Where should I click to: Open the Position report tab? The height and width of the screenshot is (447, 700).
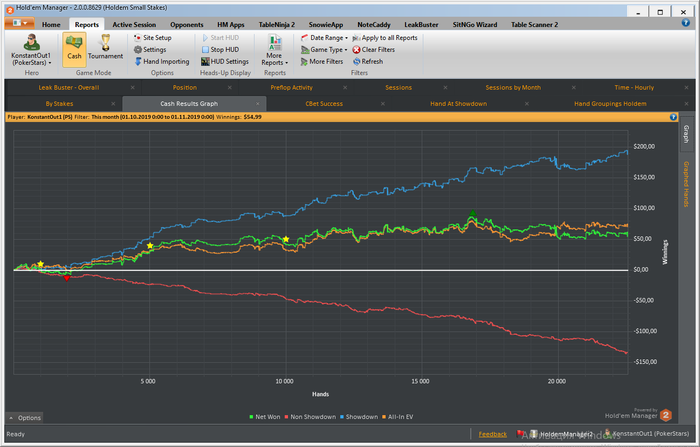(185, 88)
